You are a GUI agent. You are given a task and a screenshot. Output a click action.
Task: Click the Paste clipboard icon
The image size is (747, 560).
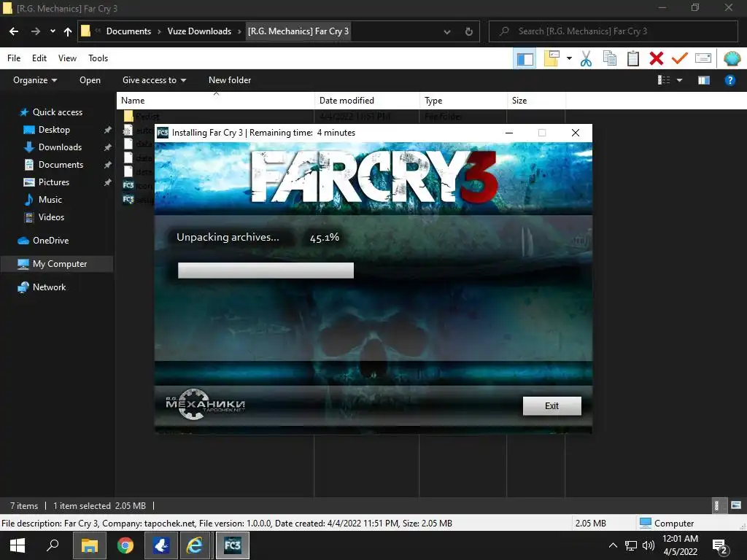632,59
